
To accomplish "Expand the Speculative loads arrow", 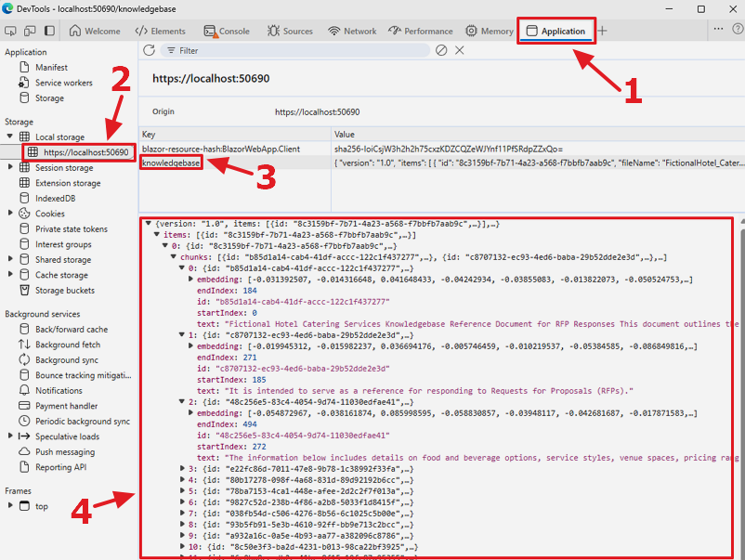I will tap(10, 436).
